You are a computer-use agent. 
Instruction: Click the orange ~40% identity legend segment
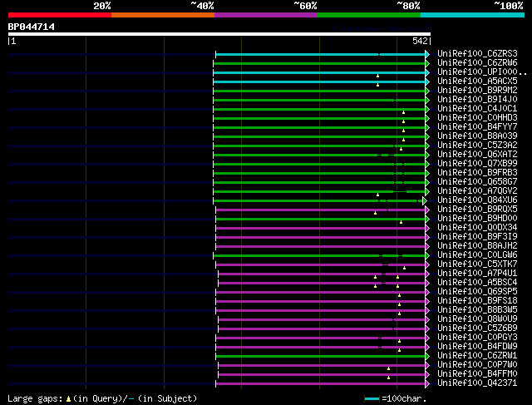pyautogui.click(x=163, y=15)
